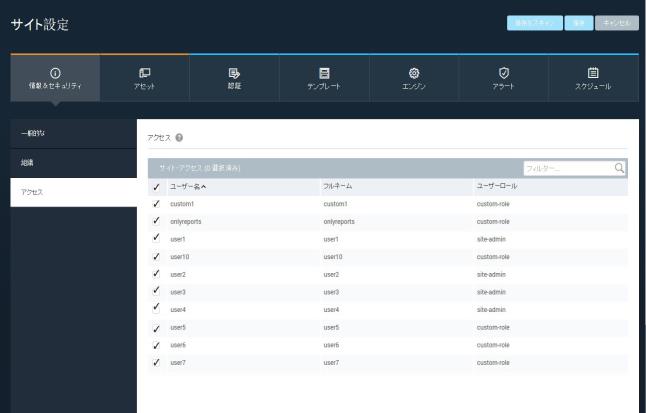
Task: Click the 認証 tab icon
Action: [234, 71]
